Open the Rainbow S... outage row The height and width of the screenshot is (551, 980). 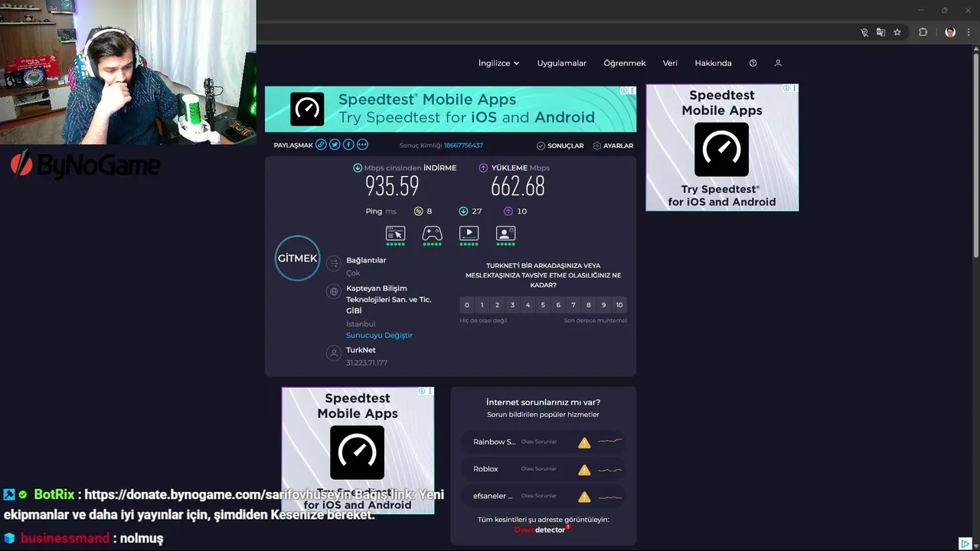(544, 442)
